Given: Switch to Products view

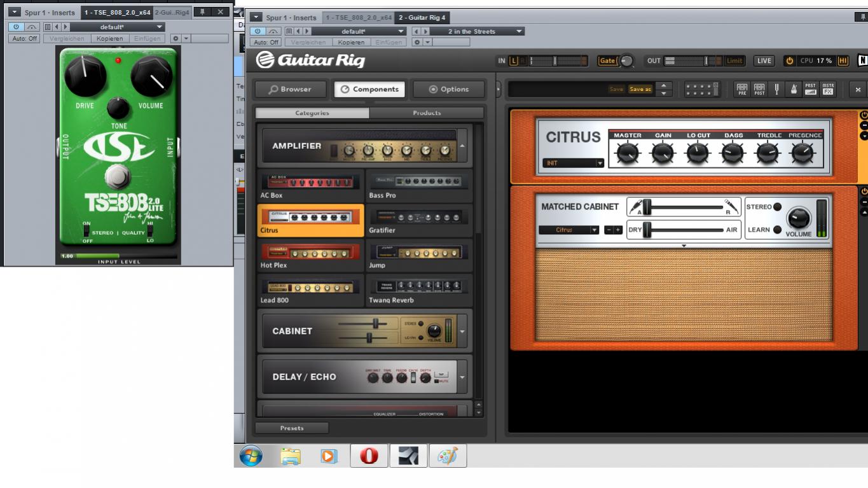Looking at the screenshot, I should pyautogui.click(x=427, y=113).
